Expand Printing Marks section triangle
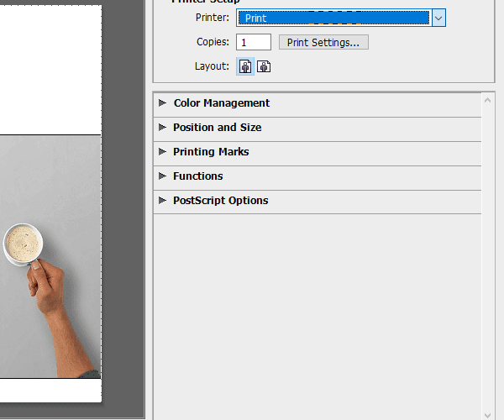 (x=163, y=152)
